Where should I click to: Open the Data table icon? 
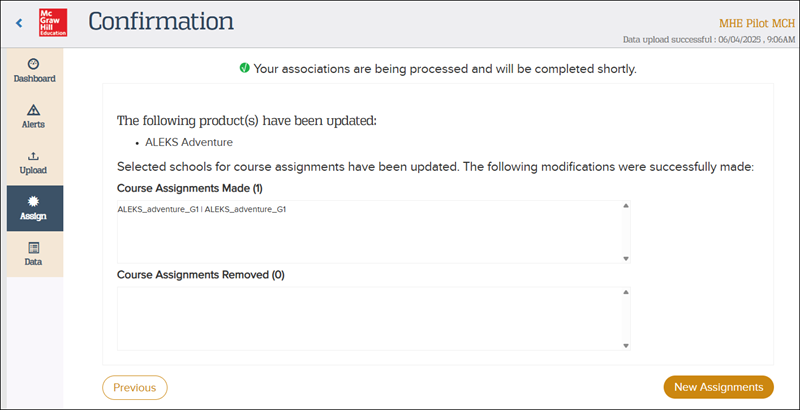tap(34, 247)
